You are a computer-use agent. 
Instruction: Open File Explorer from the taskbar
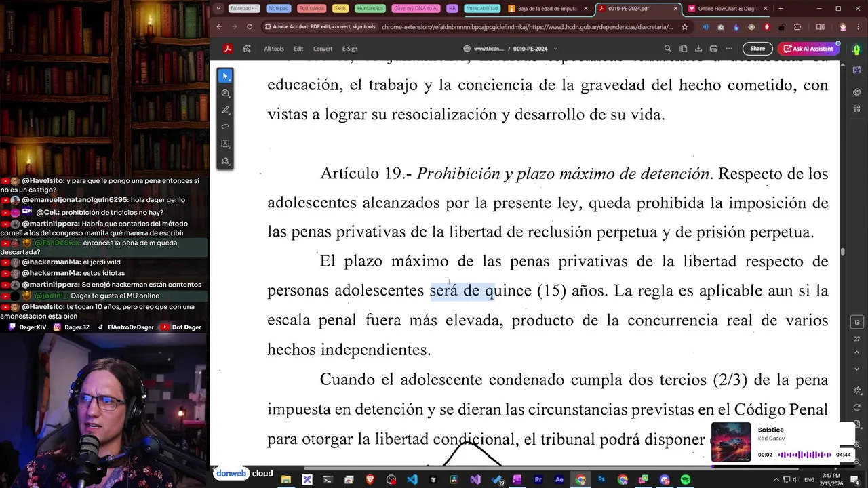click(286, 480)
